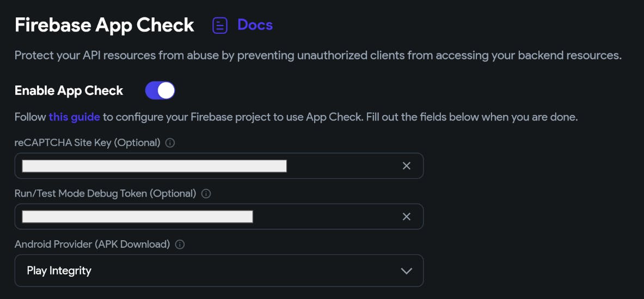Open the Docs link
This screenshot has height=299, width=644.
tap(255, 25)
